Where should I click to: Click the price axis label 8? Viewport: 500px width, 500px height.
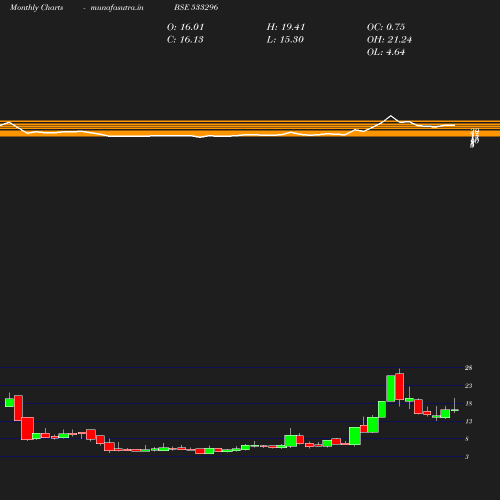click(x=467, y=439)
